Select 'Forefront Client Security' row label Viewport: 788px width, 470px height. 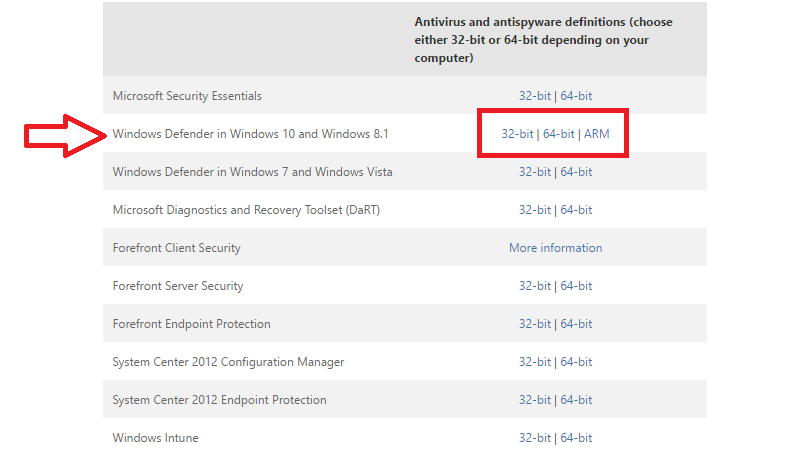click(x=176, y=248)
